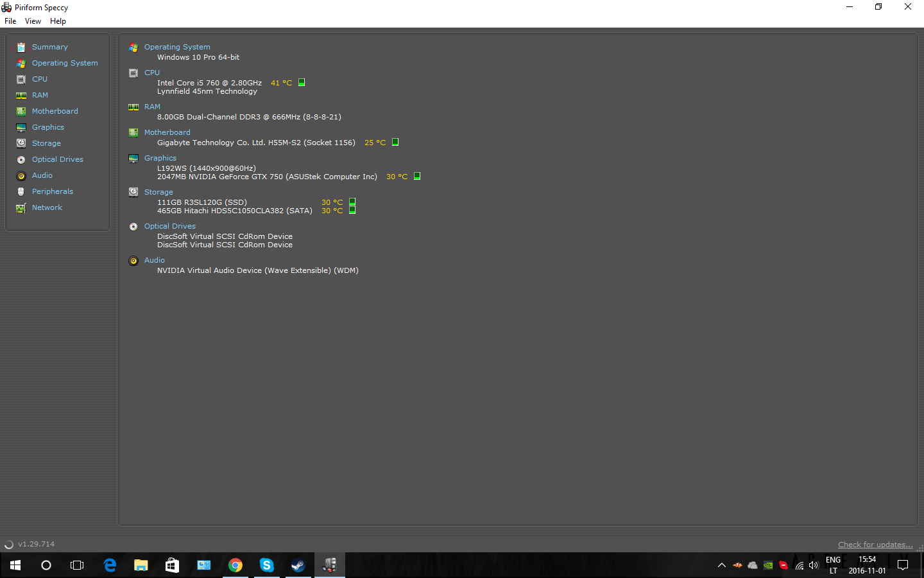Click the CPU heading link in main panel
This screenshot has height=578, width=924.
click(x=152, y=73)
